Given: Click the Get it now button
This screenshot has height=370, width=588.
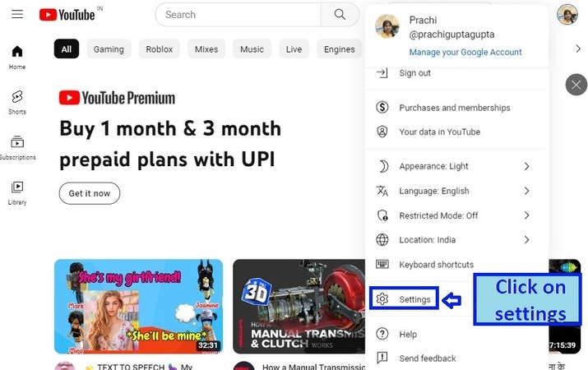Looking at the screenshot, I should coord(90,193).
